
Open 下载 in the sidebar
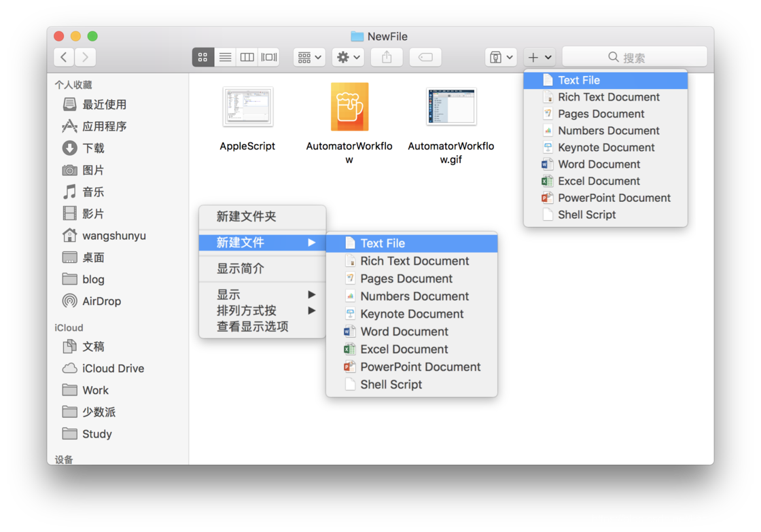tap(84, 148)
